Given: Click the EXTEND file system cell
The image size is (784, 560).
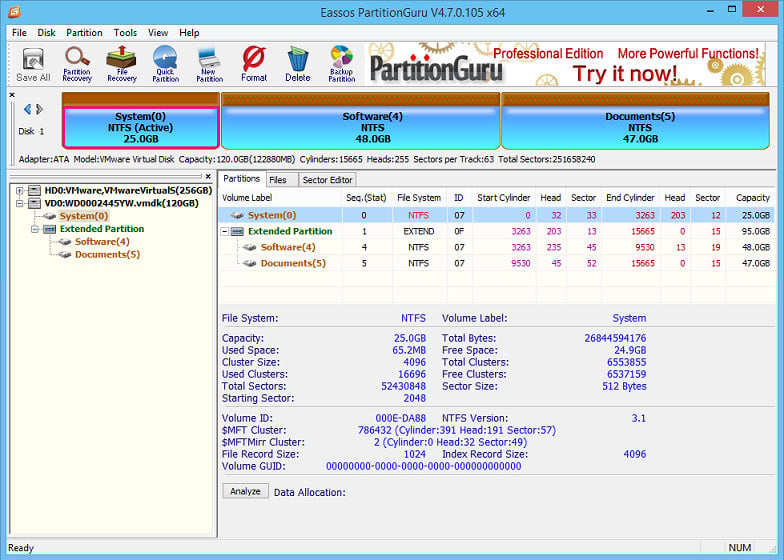Looking at the screenshot, I should [x=418, y=232].
